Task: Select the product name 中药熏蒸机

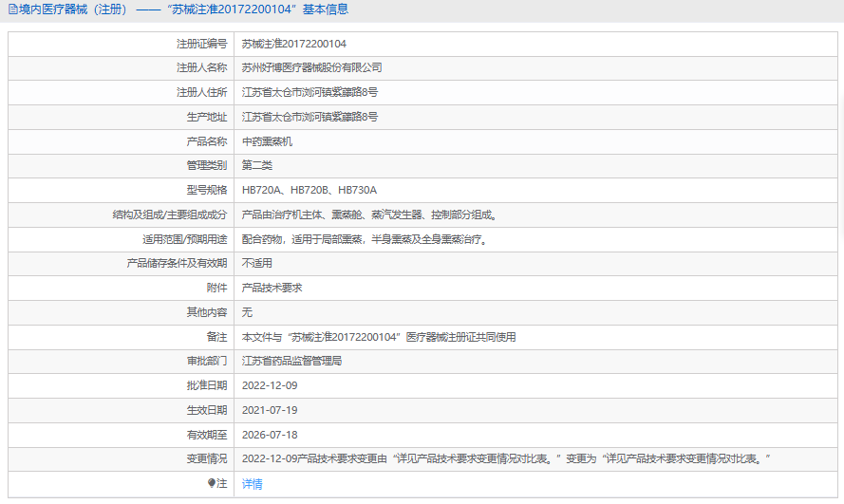Action: (x=267, y=141)
